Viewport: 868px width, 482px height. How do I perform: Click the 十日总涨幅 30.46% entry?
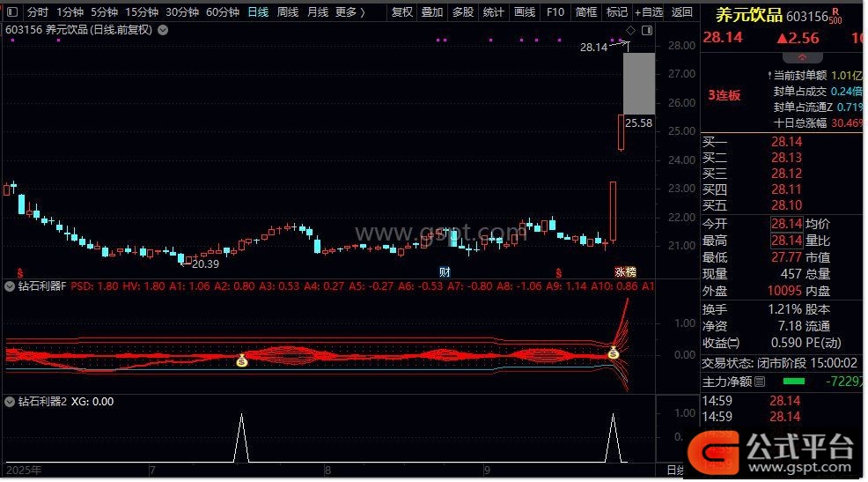[x=818, y=123]
